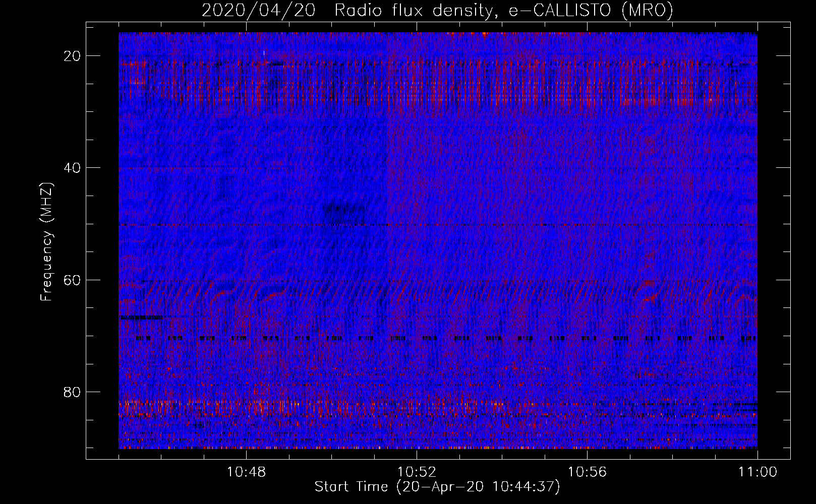Click the 40 MHz frequency tick label

click(x=73, y=168)
